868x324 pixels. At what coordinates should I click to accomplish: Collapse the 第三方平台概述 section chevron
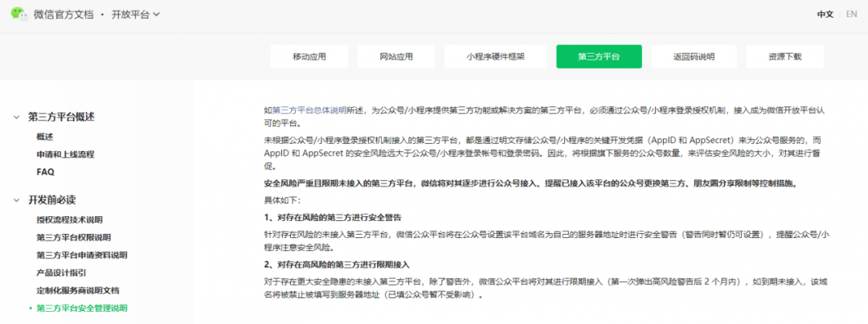click(16, 117)
